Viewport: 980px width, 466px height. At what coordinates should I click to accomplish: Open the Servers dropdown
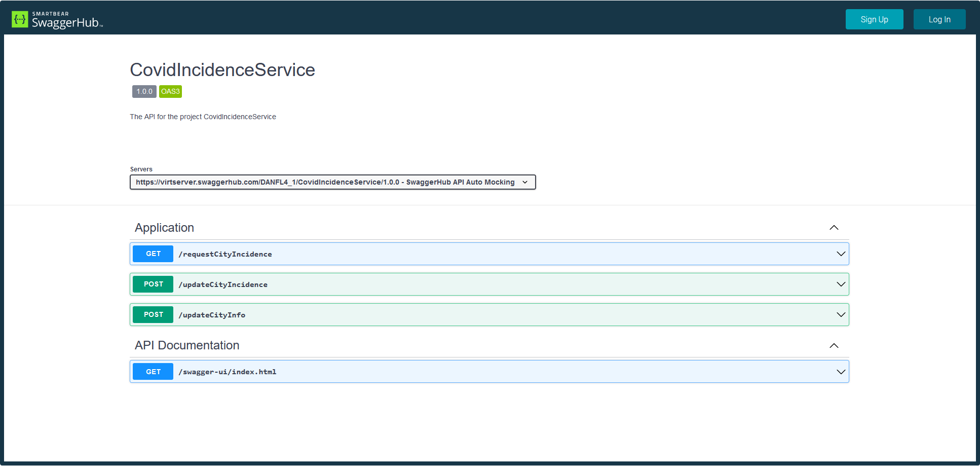pyautogui.click(x=332, y=182)
